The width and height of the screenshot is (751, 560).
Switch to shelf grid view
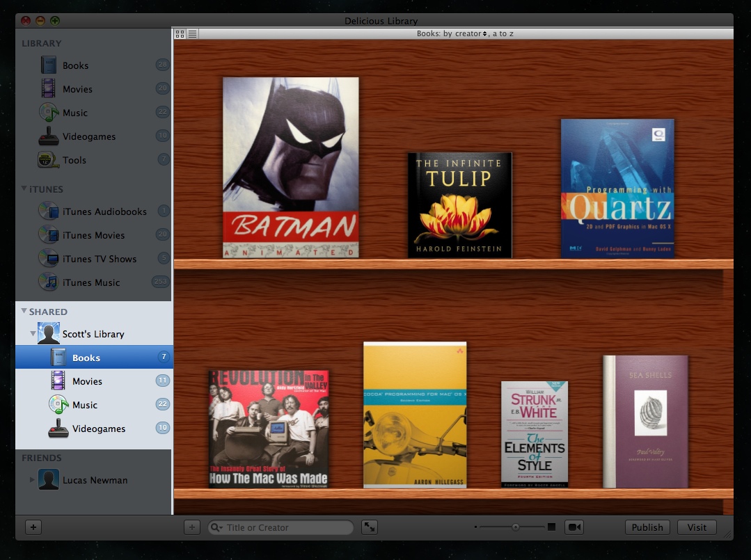[180, 34]
